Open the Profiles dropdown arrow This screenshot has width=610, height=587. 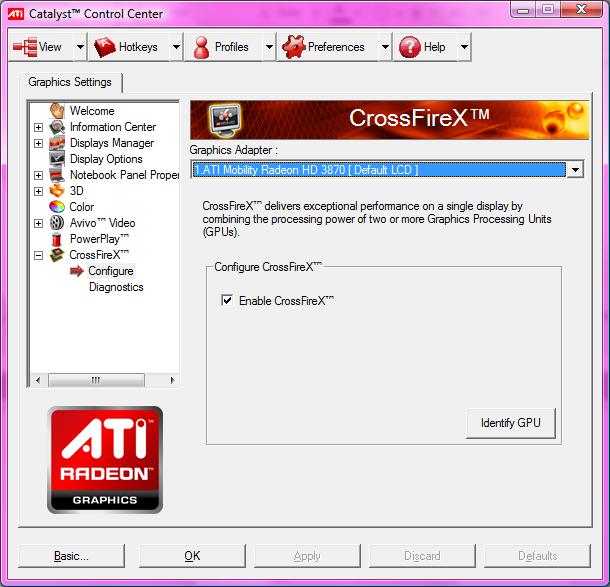(x=269, y=47)
